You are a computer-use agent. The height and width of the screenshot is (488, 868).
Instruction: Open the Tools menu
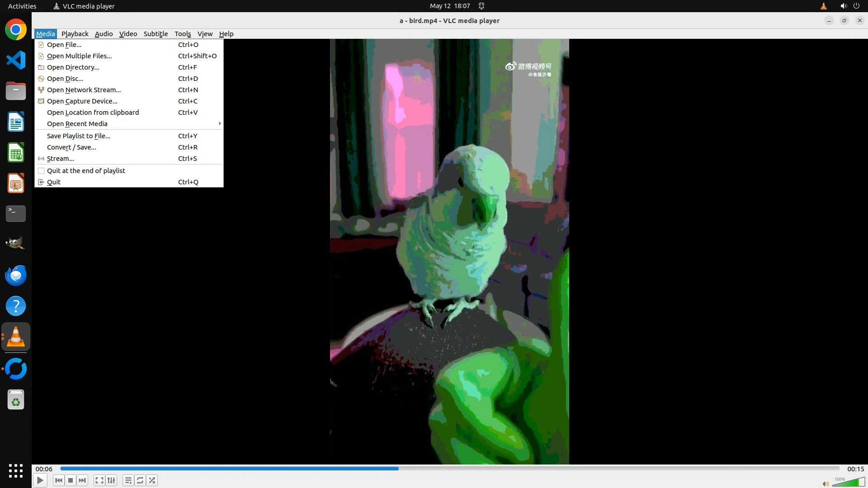pyautogui.click(x=183, y=34)
